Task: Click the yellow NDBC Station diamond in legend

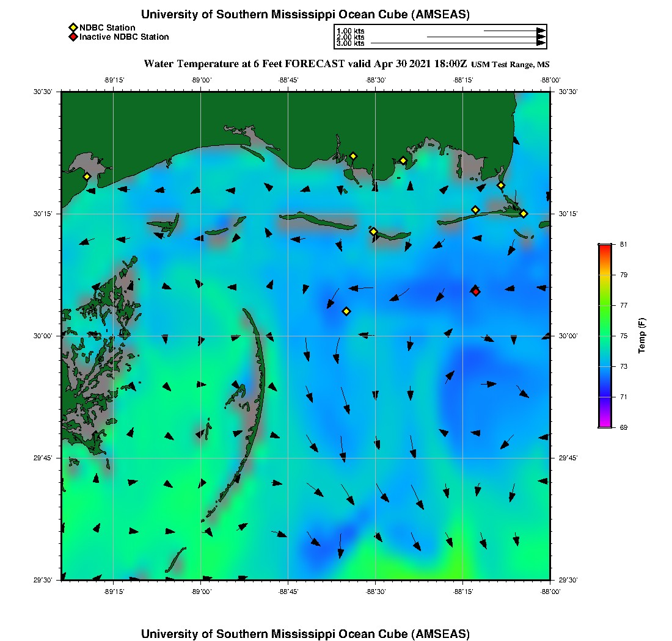Action: click(x=73, y=27)
